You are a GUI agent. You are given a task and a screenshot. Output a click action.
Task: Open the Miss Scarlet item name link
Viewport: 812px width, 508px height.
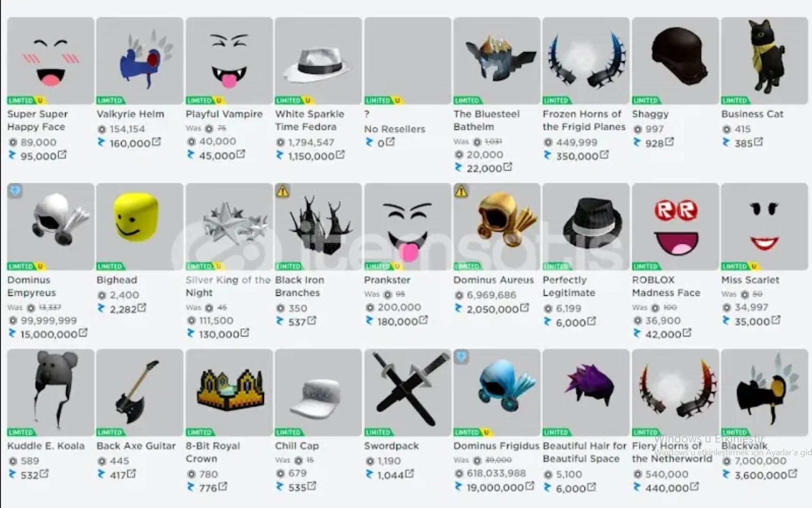tap(750, 280)
